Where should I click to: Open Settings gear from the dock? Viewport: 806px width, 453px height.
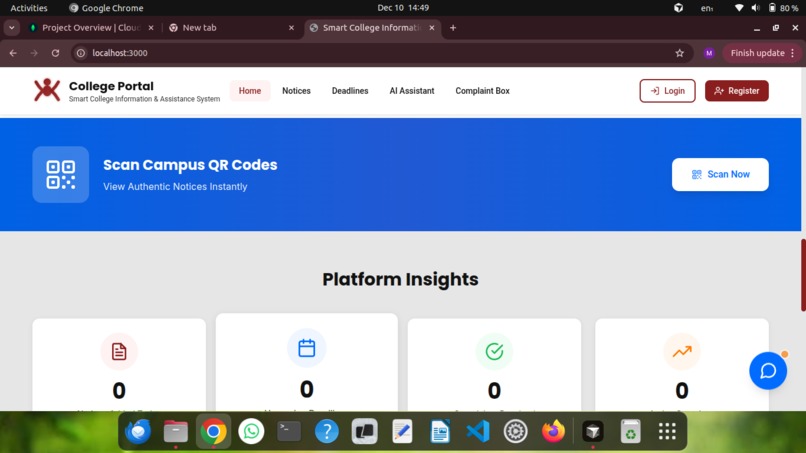[x=516, y=431]
